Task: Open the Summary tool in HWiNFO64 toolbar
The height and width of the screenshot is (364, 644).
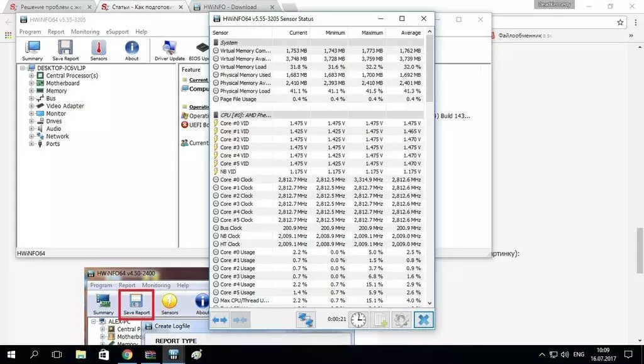Action: click(x=33, y=50)
